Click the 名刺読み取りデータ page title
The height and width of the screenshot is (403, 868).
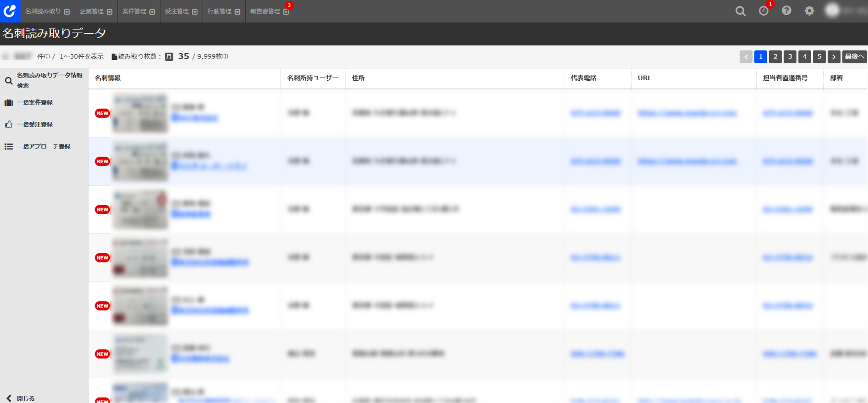(x=54, y=33)
